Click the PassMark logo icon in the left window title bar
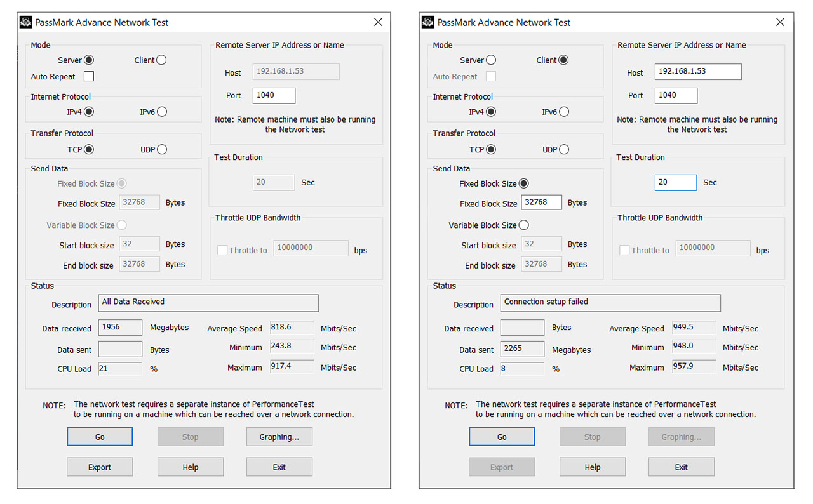This screenshot has height=504, width=813. [x=26, y=22]
